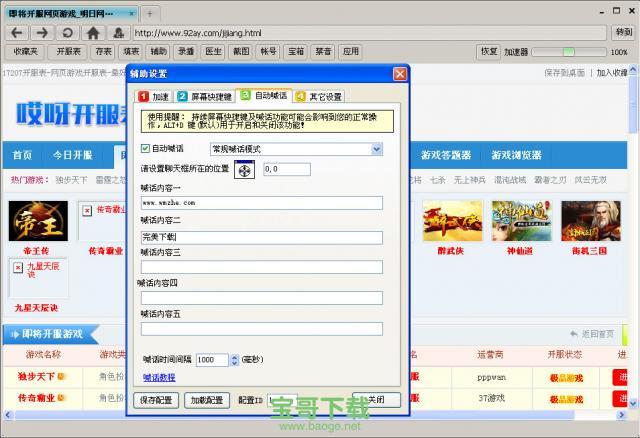Viewport: 640px width, 438px height.
Task: Click the 加载配置 button
Action: pos(208,399)
